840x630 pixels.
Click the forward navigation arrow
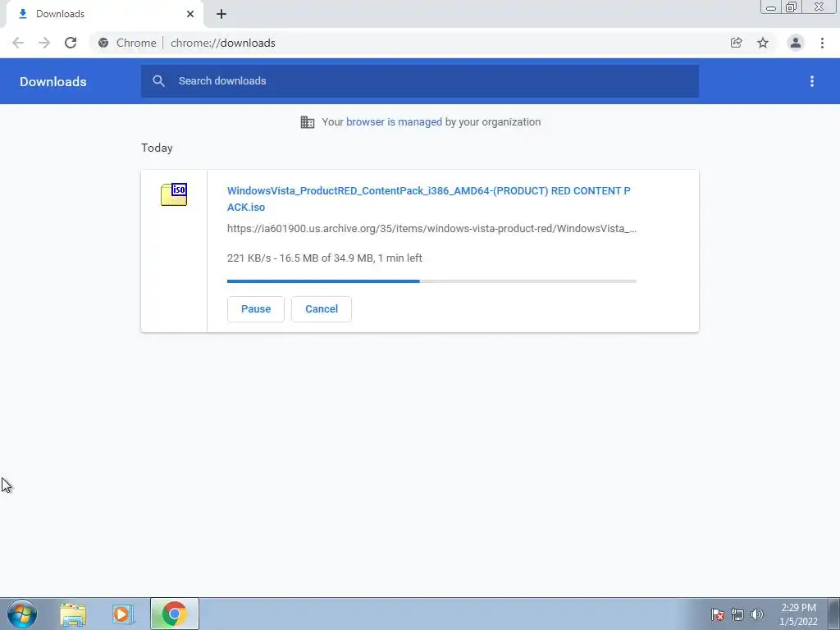coord(44,43)
